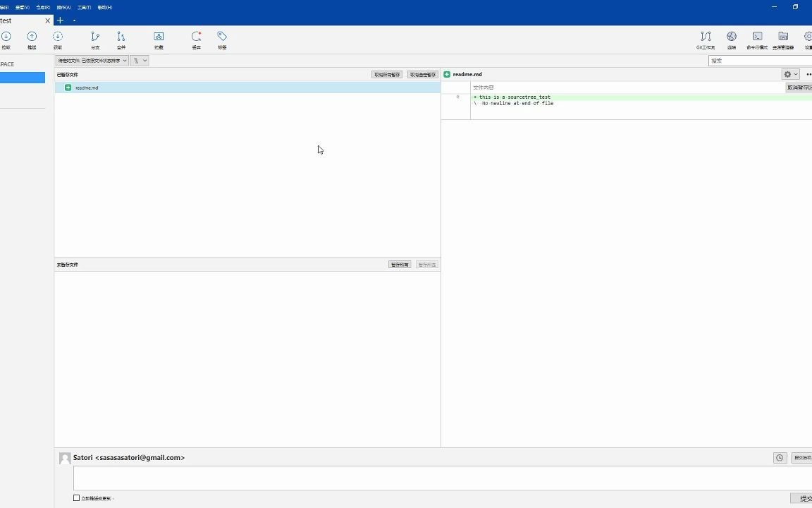Click the Stage All button
Screen dimensions: 812x508
point(399,265)
